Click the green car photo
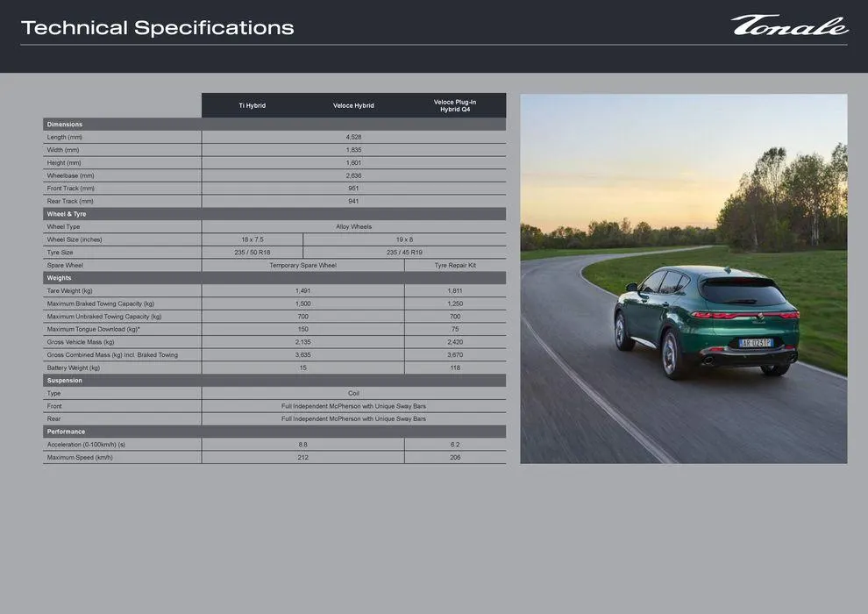The width and height of the screenshot is (868, 614). click(683, 279)
